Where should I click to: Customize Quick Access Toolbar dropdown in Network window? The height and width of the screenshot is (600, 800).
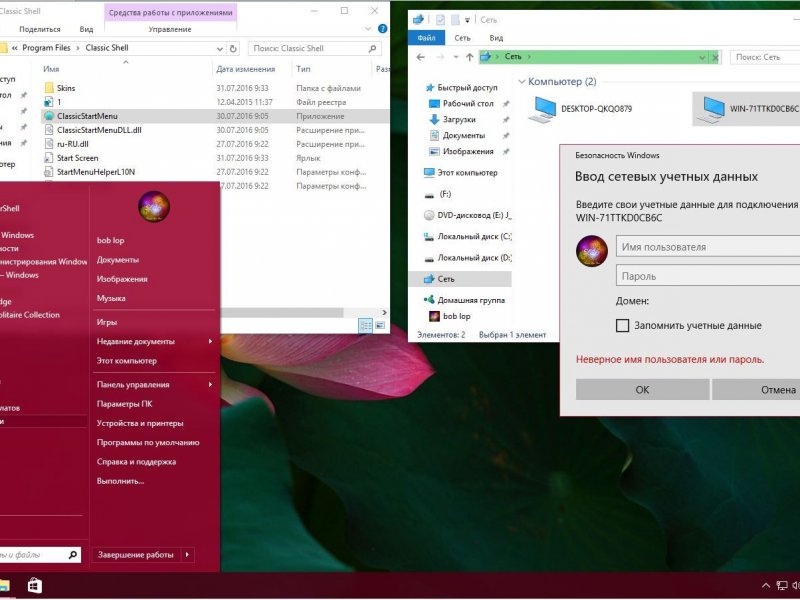click(467, 20)
